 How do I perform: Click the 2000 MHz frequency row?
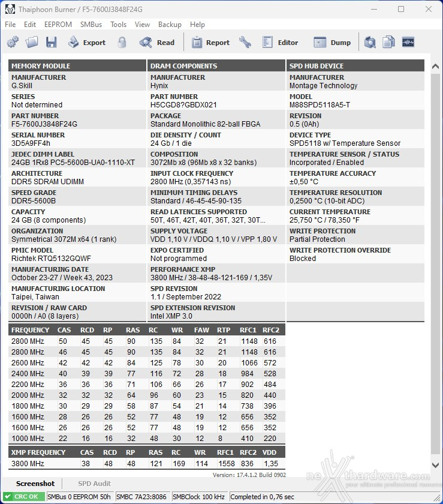coord(147,395)
